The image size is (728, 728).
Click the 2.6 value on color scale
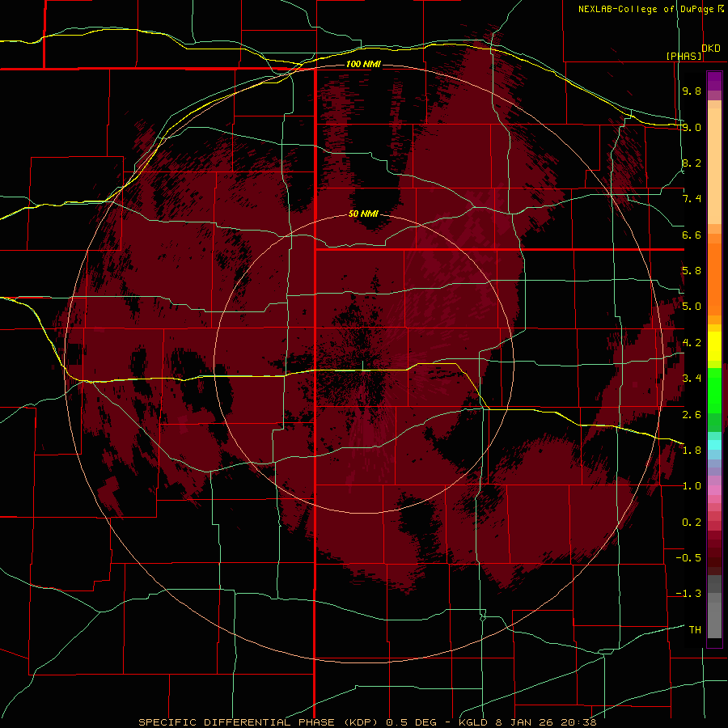pyautogui.click(x=692, y=414)
